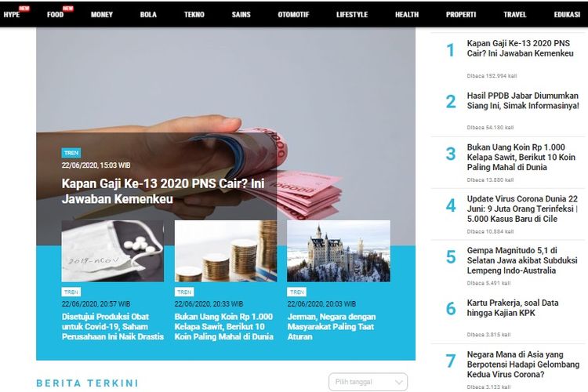
Task: Open the Pilih tanggal date dropdown
Action: (368, 382)
